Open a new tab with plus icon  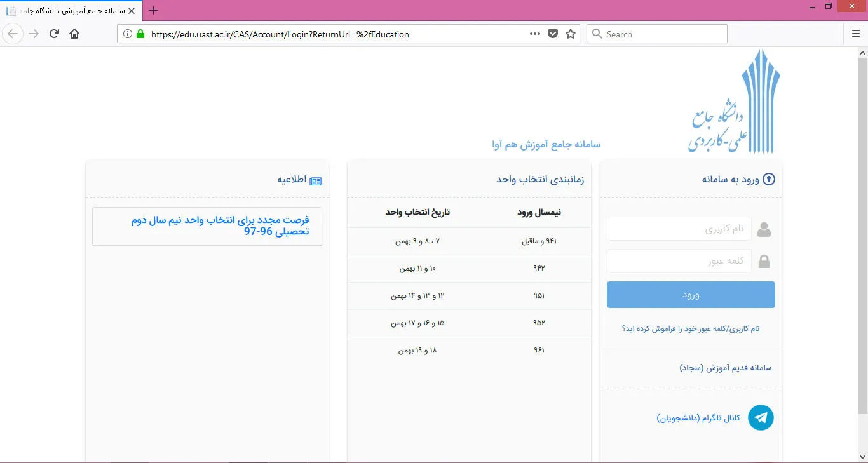153,10
